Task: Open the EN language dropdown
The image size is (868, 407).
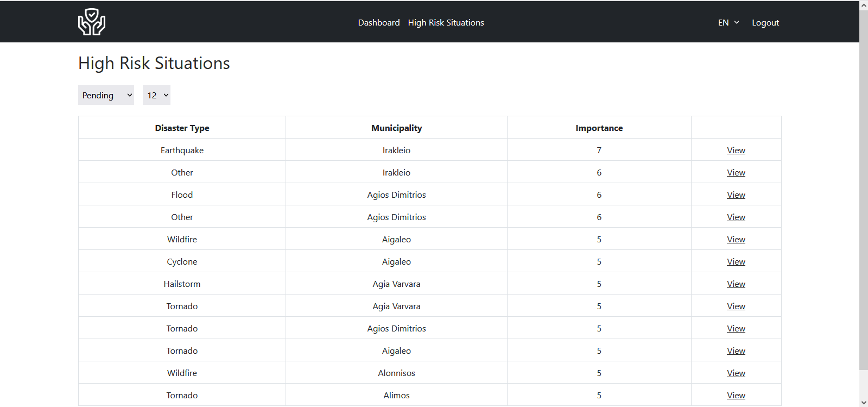Action: point(728,23)
